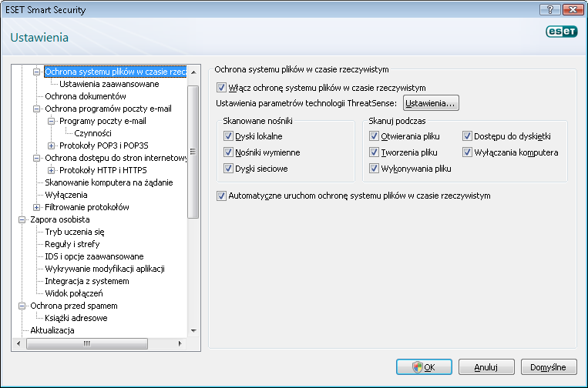The height and width of the screenshot is (388, 588).
Task: Toggle the Dyski sieciowe checkbox
Action: tap(228, 168)
